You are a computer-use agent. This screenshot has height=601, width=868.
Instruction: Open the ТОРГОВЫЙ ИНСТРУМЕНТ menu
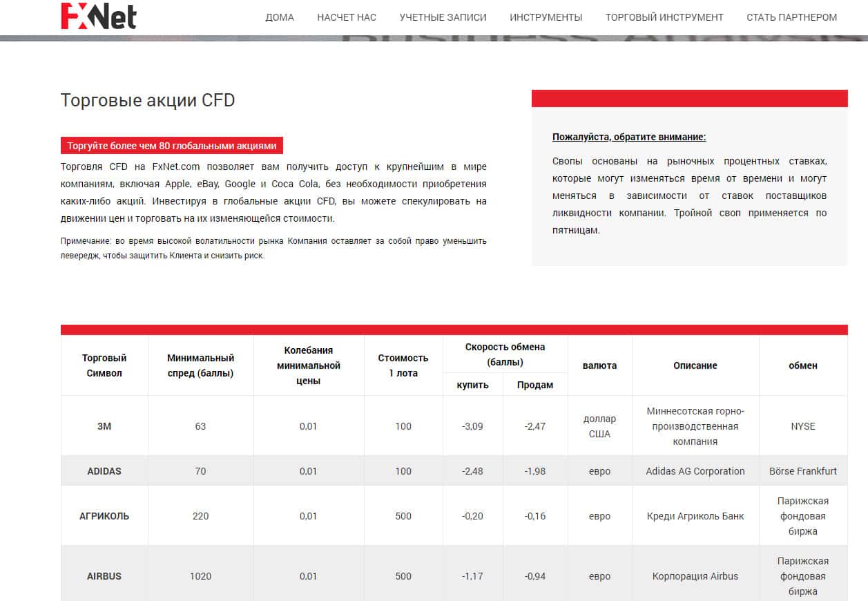coord(664,17)
